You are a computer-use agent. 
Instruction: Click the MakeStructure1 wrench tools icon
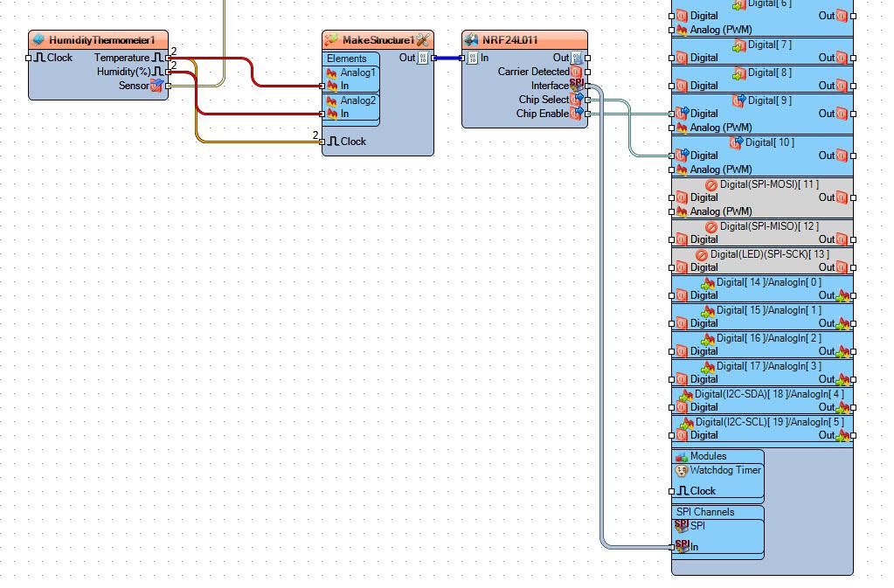point(422,40)
